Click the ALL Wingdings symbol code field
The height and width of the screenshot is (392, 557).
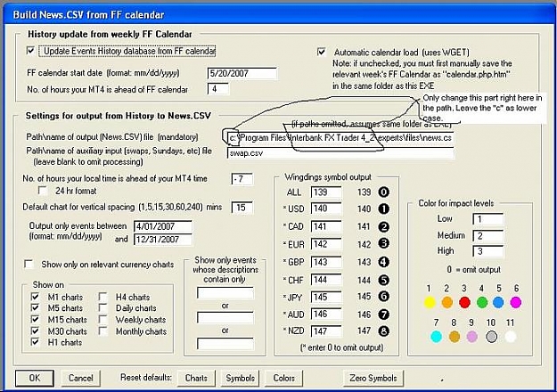(326, 192)
